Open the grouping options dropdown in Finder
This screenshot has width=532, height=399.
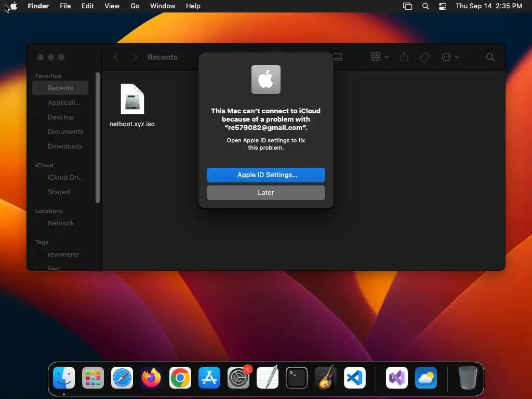tap(379, 57)
